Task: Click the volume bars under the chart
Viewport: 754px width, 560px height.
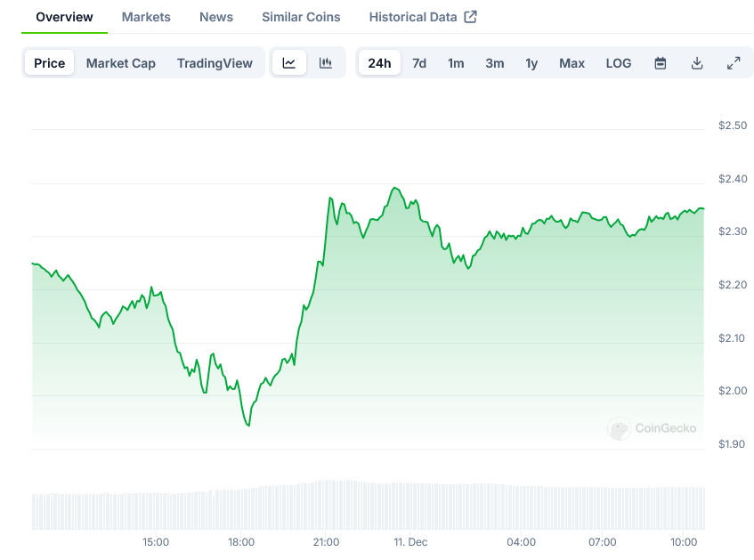Action: pos(368,506)
